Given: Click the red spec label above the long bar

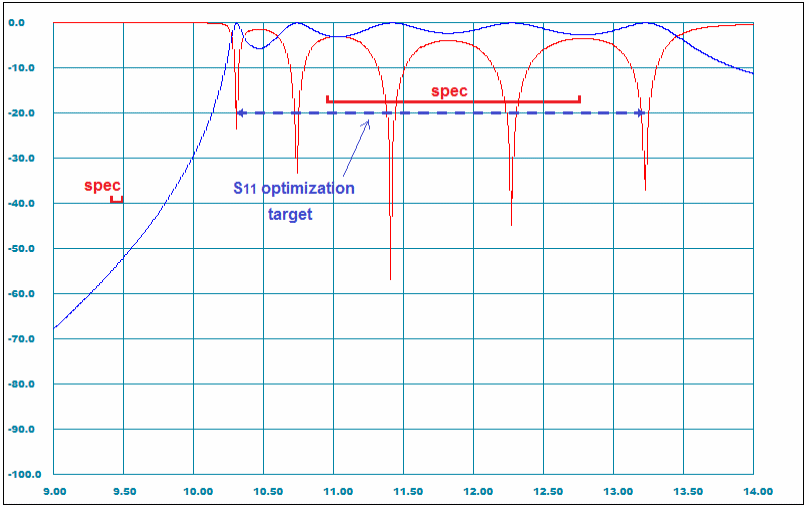Looking at the screenshot, I should pos(449,91).
